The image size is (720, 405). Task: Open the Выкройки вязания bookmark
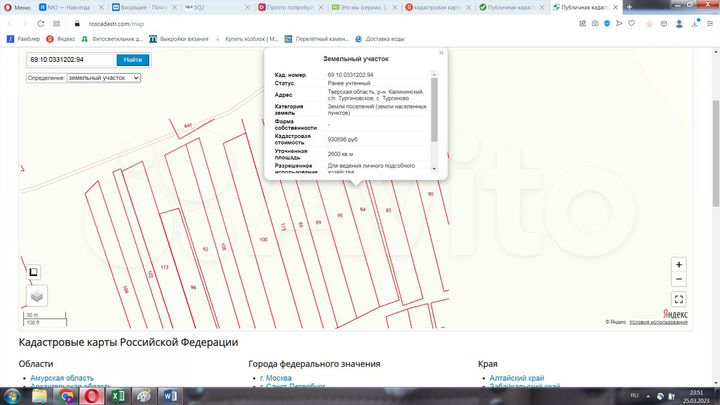pos(179,39)
